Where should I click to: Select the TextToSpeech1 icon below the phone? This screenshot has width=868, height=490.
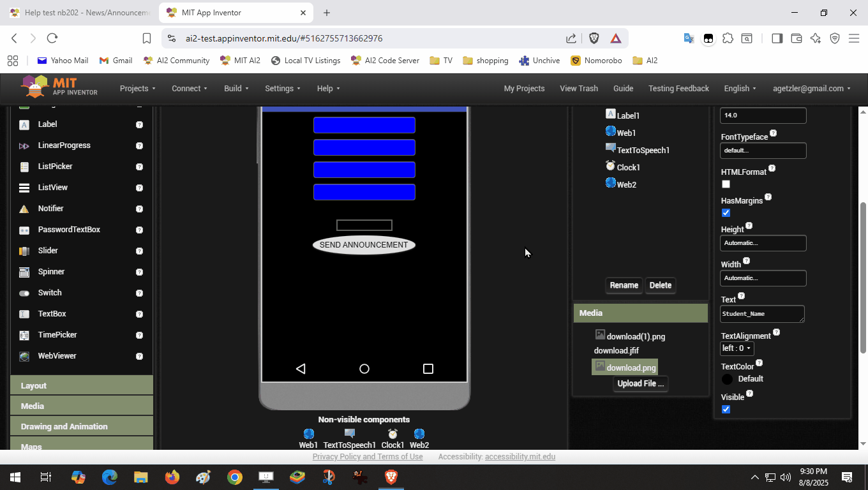tap(349, 434)
